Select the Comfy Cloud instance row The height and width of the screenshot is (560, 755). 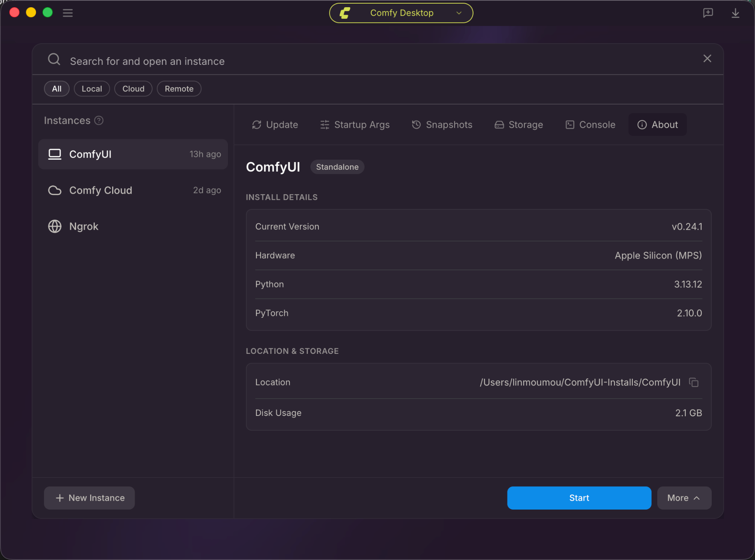point(133,190)
